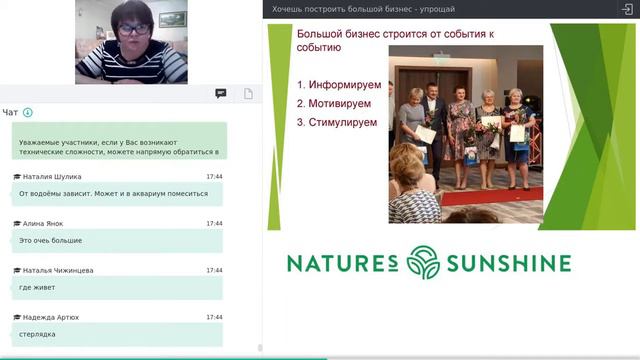
Task: Open the documents tab icon
Action: [x=248, y=93]
